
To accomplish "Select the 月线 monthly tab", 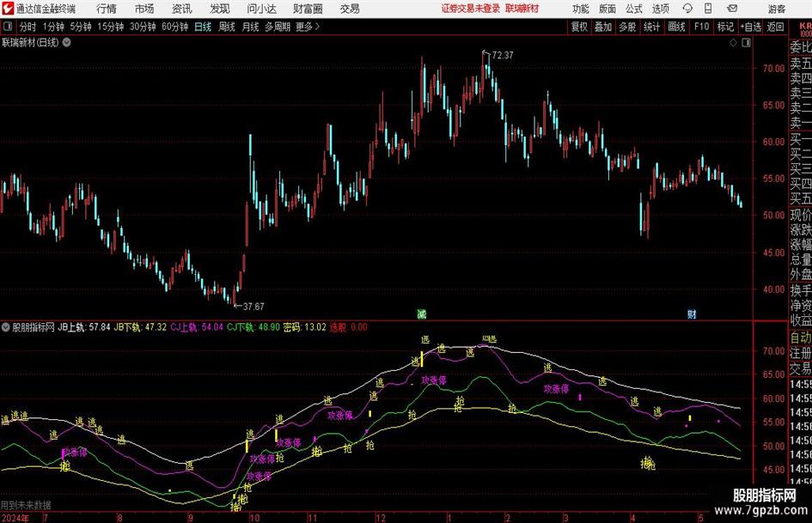I will tap(250, 27).
